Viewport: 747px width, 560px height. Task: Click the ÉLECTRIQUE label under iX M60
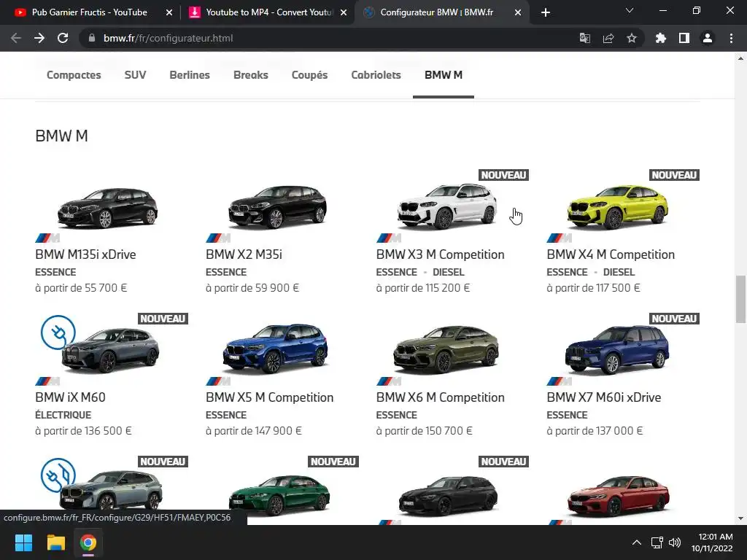[x=63, y=415]
